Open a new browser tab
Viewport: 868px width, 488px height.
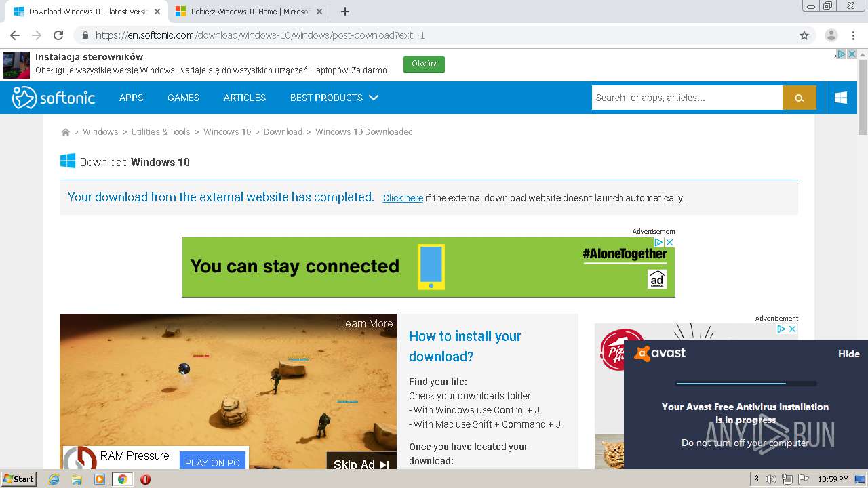pyautogui.click(x=344, y=12)
